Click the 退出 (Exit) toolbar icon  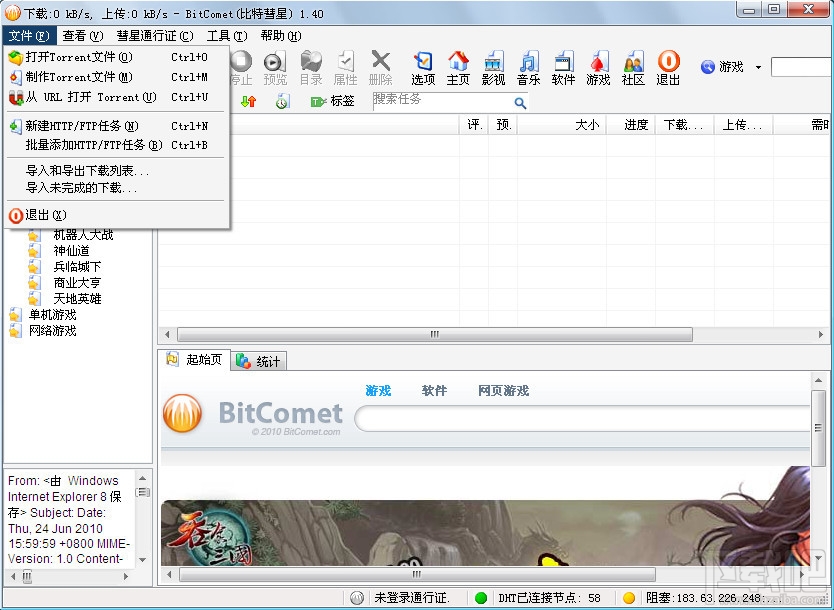click(x=667, y=67)
